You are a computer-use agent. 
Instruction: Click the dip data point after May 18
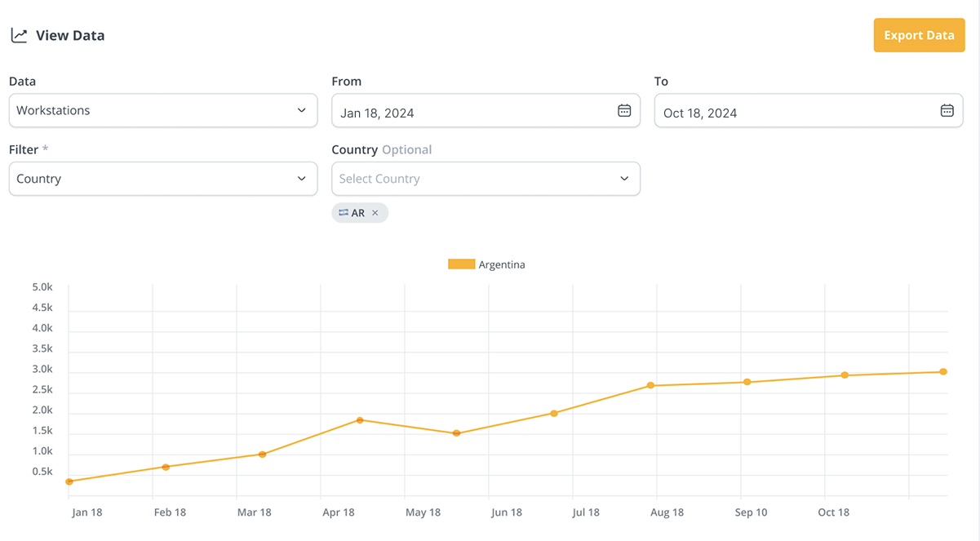coord(456,433)
